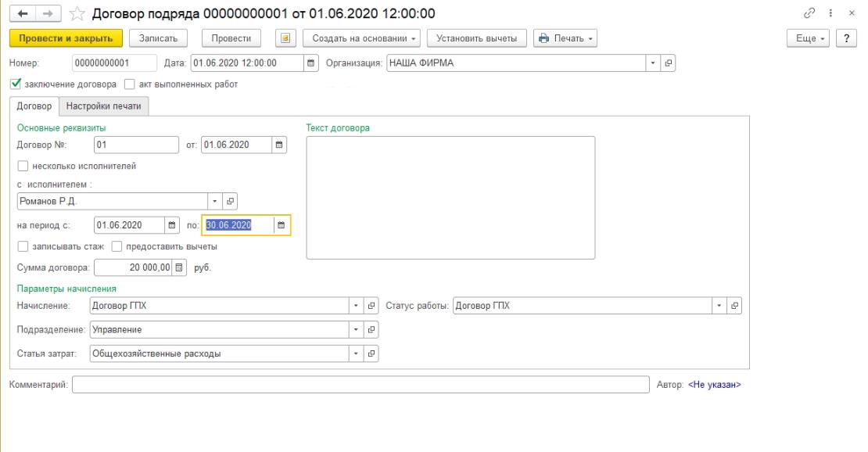The width and height of the screenshot is (868, 452).
Task: Open calendar picker for document Дата field
Action: (310, 63)
